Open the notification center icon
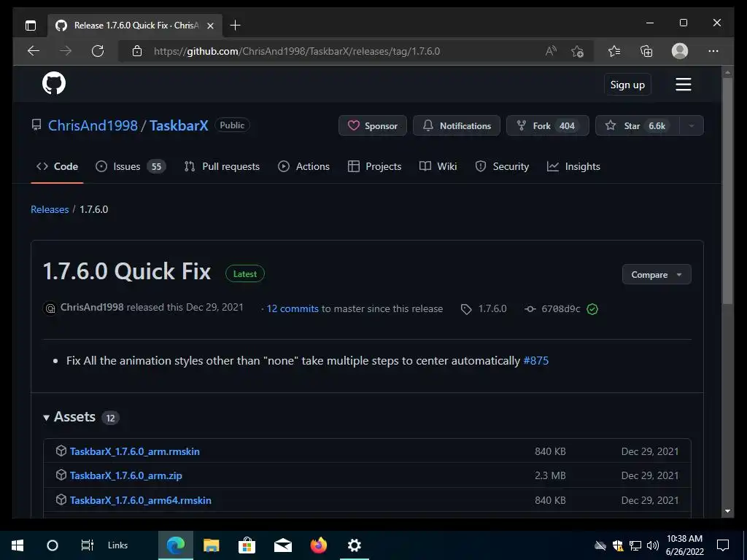Image resolution: width=747 pixels, height=560 pixels. point(723,545)
